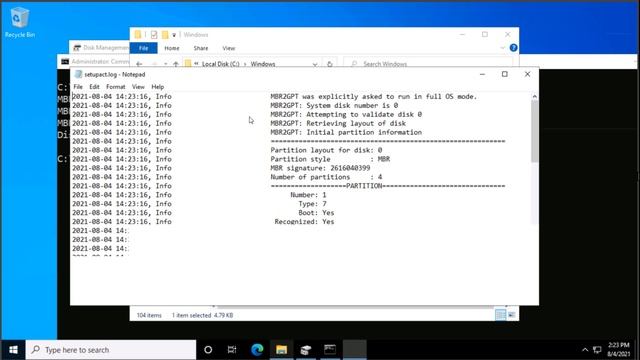Image resolution: width=640 pixels, height=360 pixels.
Task: Click the Explorer Up one level arrow
Action: pyautogui.click(x=176, y=64)
